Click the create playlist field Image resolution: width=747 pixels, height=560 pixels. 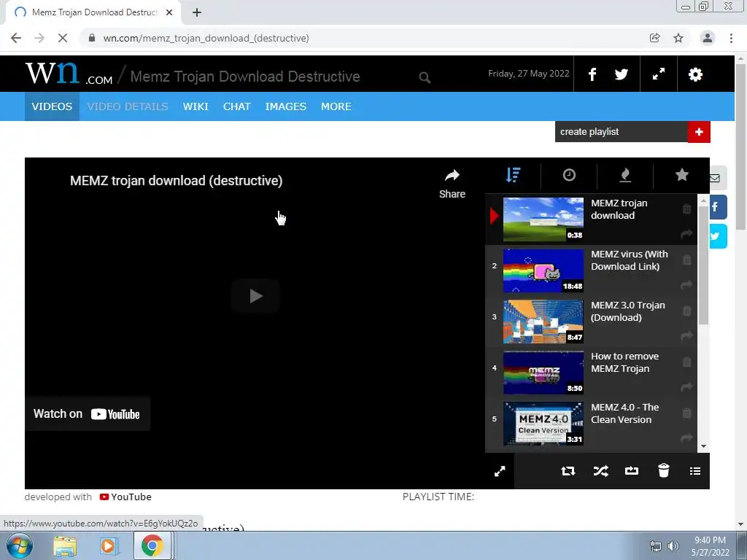(622, 132)
